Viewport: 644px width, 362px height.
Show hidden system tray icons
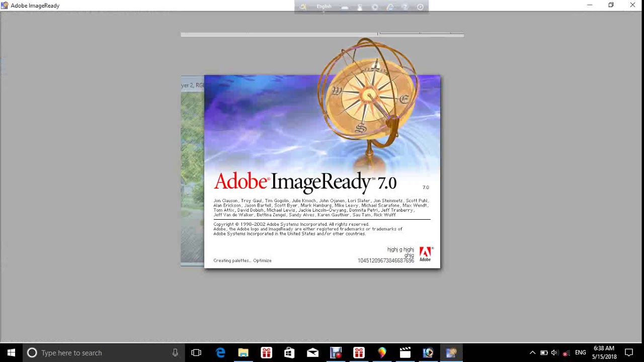click(532, 352)
